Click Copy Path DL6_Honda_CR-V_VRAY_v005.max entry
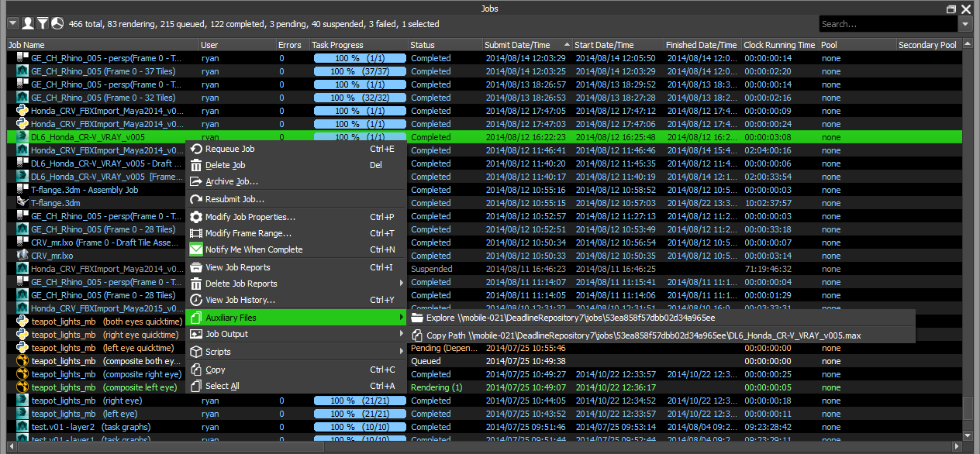The width and height of the screenshot is (980, 454). pos(661,335)
